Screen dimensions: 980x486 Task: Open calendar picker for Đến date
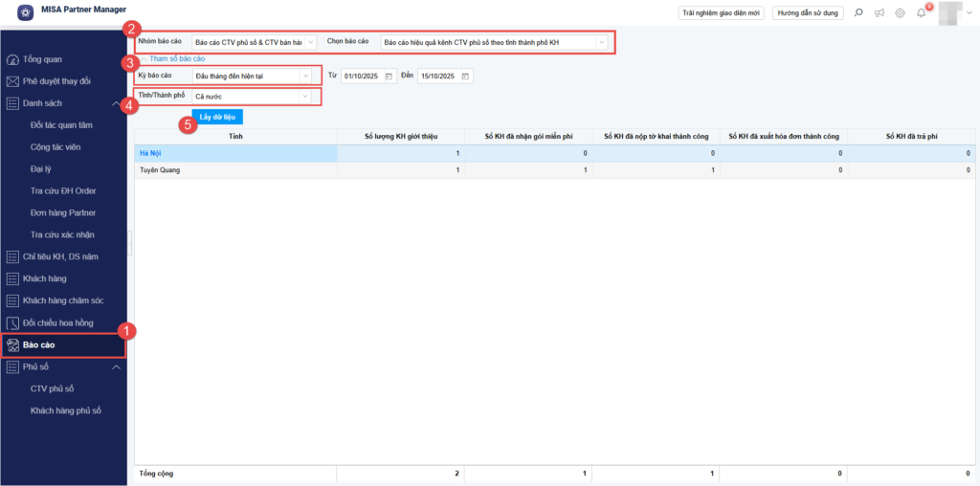click(466, 77)
